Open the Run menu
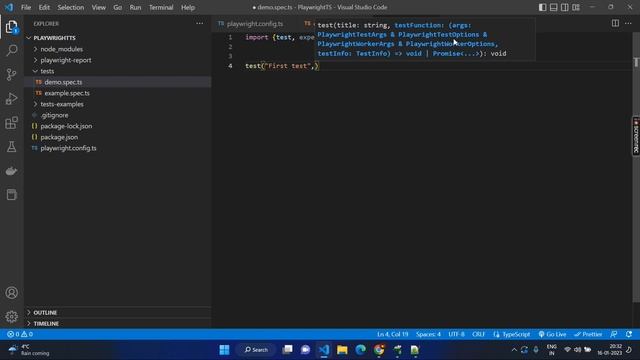The width and height of the screenshot is (640, 360). [x=135, y=7]
